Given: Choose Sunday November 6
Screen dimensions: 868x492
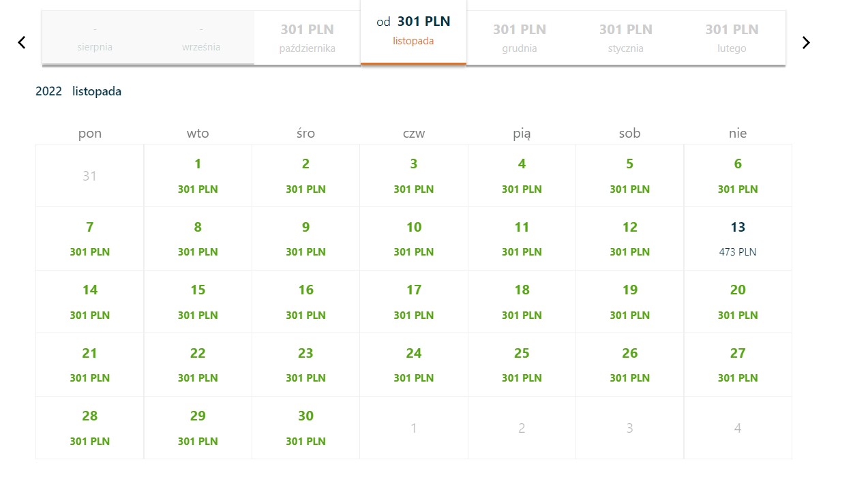Looking at the screenshot, I should click(x=738, y=176).
